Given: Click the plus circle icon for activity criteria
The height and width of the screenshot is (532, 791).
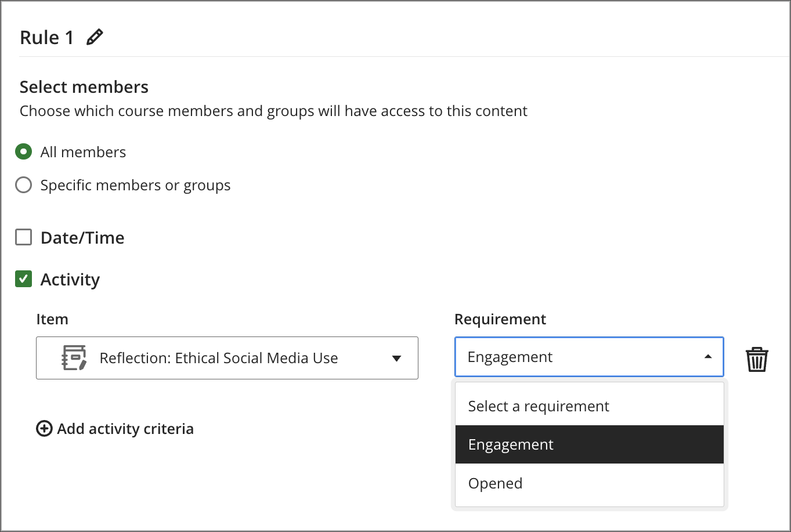Looking at the screenshot, I should 44,429.
